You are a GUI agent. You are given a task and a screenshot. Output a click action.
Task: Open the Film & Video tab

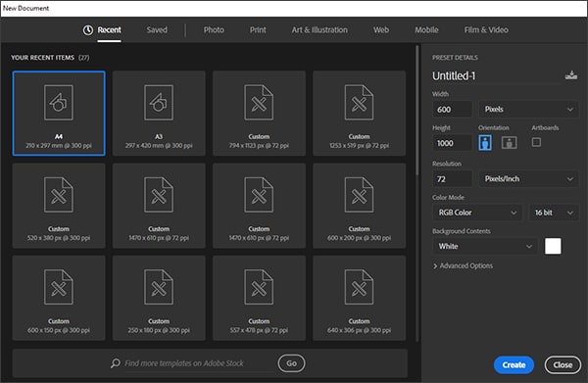(x=486, y=30)
